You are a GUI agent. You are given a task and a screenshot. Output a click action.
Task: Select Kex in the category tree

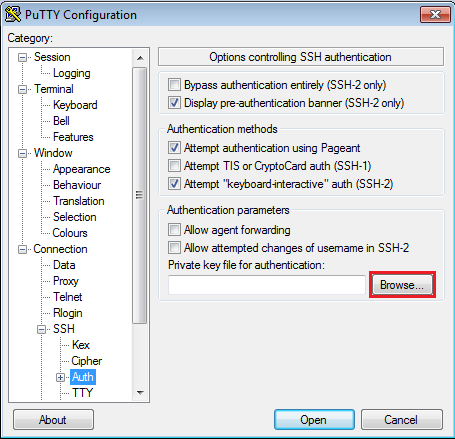[x=81, y=345]
